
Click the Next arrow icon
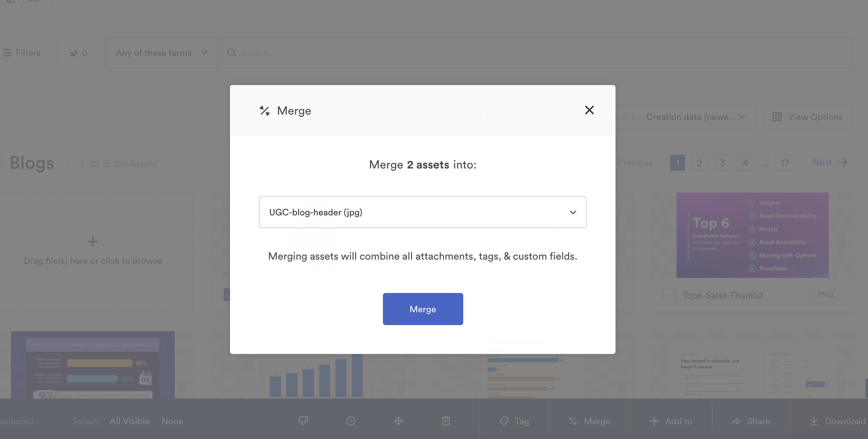tap(843, 163)
